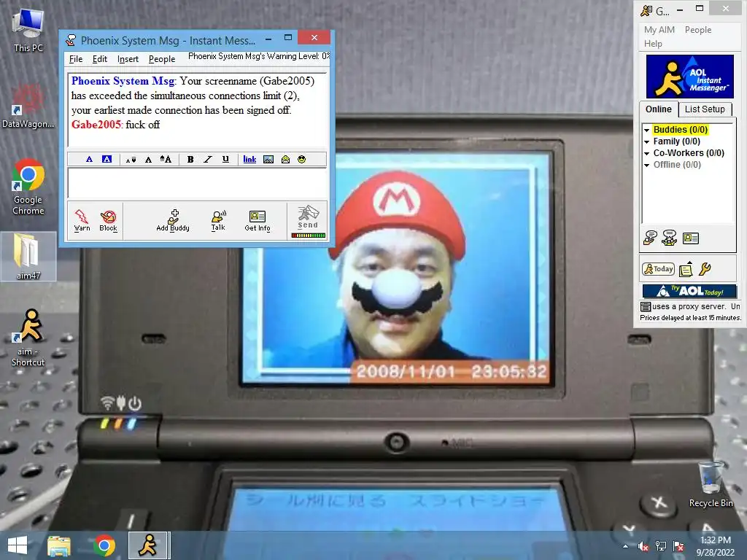Select the Buddies (0/0) group label
This screenshot has height=560, width=747.
[x=681, y=130]
